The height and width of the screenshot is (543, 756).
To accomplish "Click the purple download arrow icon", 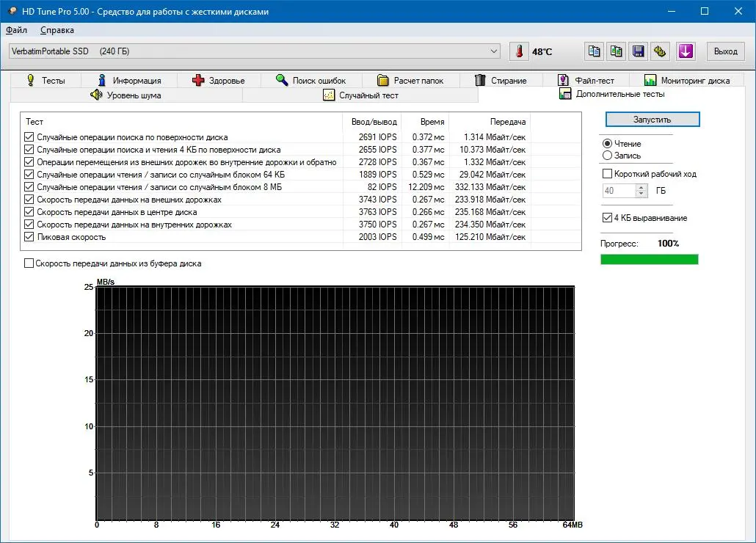I will (x=685, y=51).
